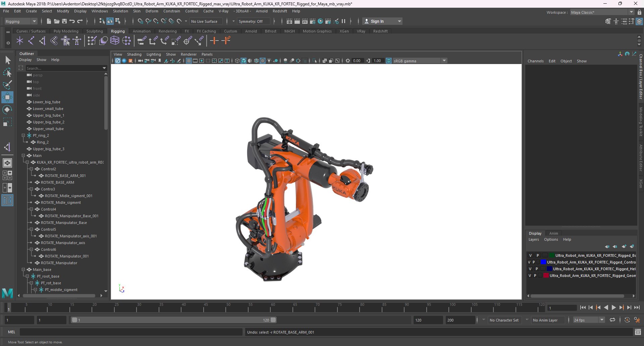The height and width of the screenshot is (346, 644).
Task: Collapse the Main node in Outliner
Action: coord(23,156)
